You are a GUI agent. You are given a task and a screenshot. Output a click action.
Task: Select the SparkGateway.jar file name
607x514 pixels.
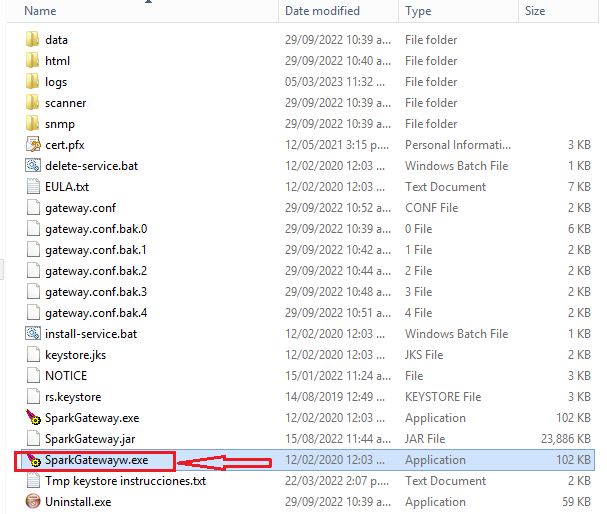click(90, 439)
